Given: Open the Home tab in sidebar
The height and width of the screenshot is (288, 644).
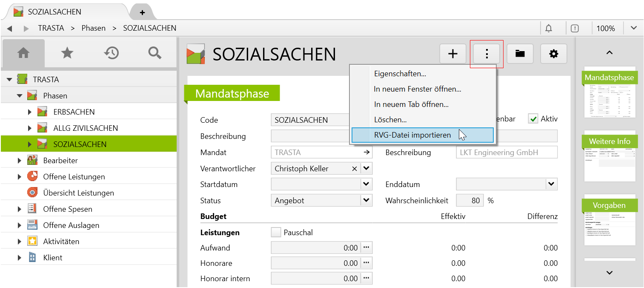Looking at the screenshot, I should point(23,53).
